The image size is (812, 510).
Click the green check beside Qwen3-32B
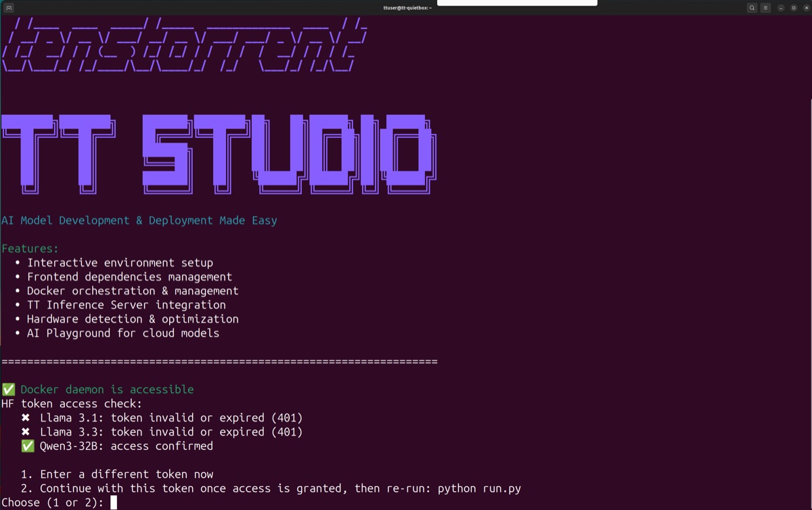point(28,446)
